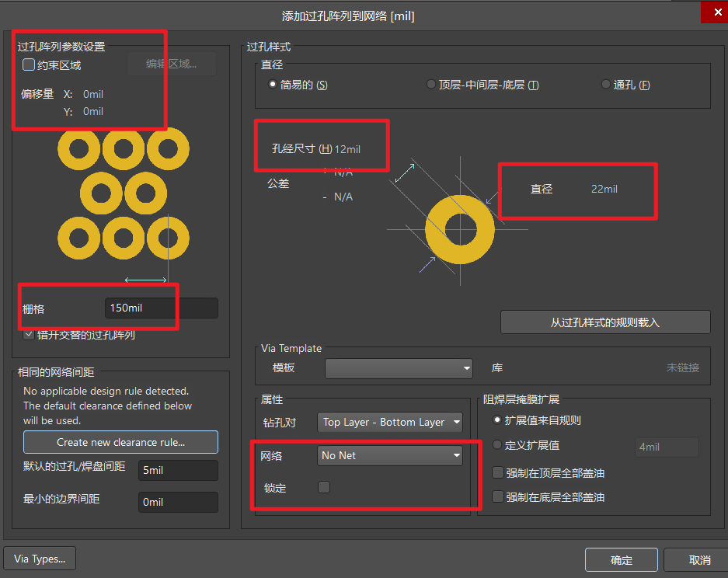This screenshot has width=728, height=578.
Task: Open the 网络 No Net dropdown
Action: coord(389,456)
